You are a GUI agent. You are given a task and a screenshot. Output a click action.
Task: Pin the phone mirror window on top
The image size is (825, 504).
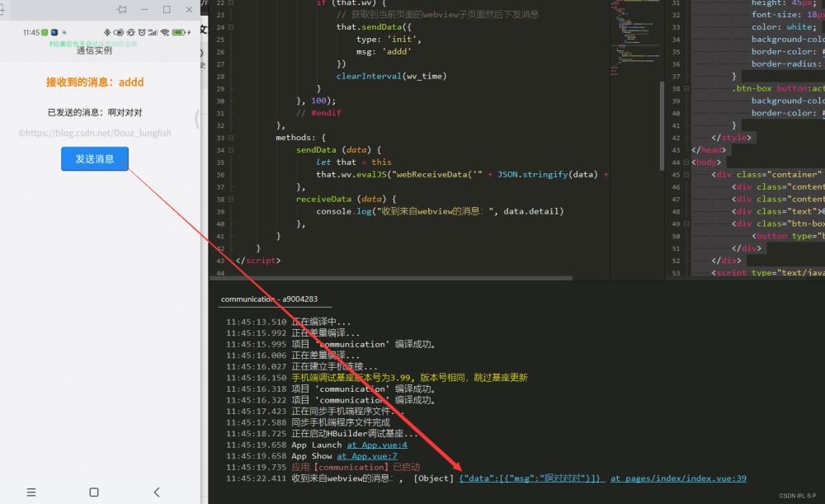(x=121, y=9)
